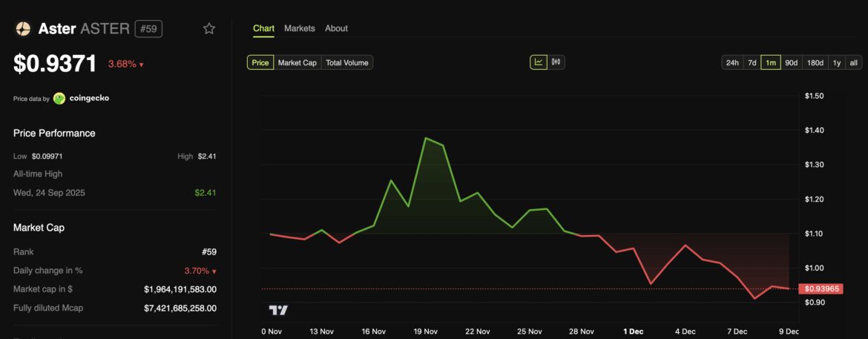868x339 pixels.
Task: Show all-time chart range
Action: click(854, 62)
